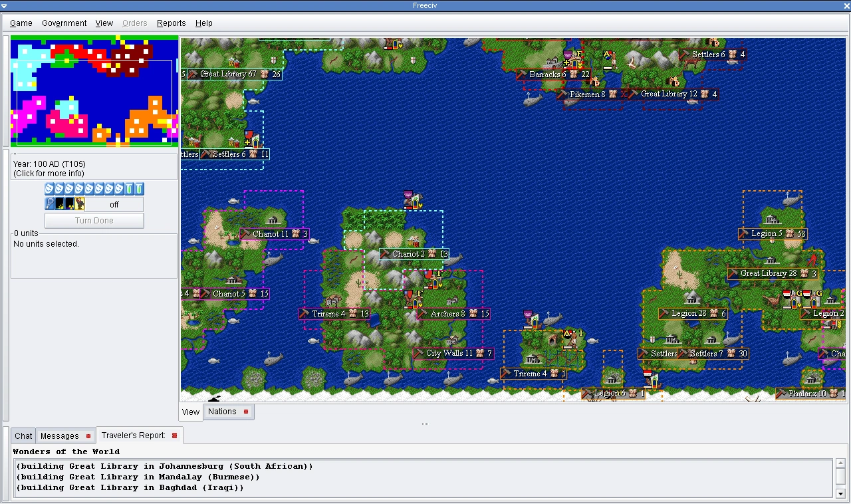Click the timeout label showing off
The height and width of the screenshot is (504, 851).
point(114,204)
